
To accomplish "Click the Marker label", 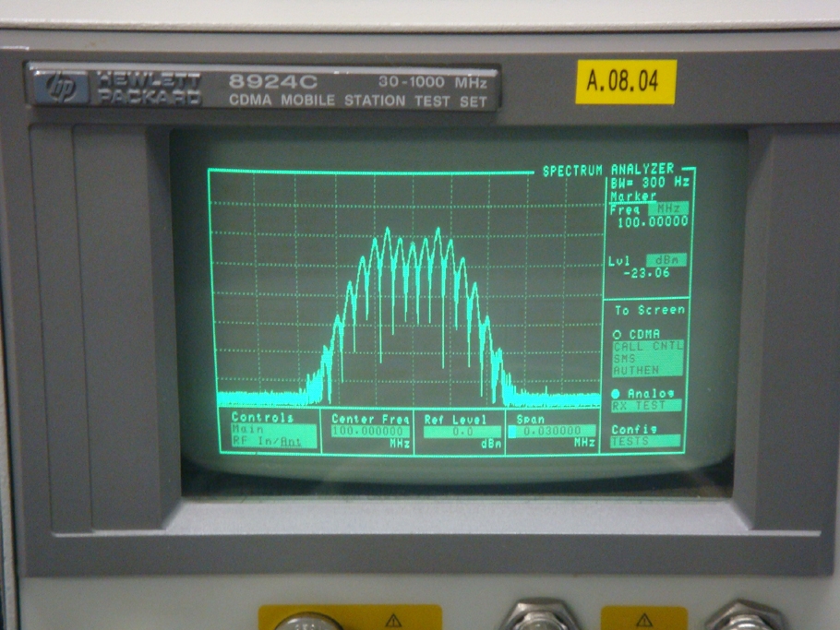I will tap(633, 196).
